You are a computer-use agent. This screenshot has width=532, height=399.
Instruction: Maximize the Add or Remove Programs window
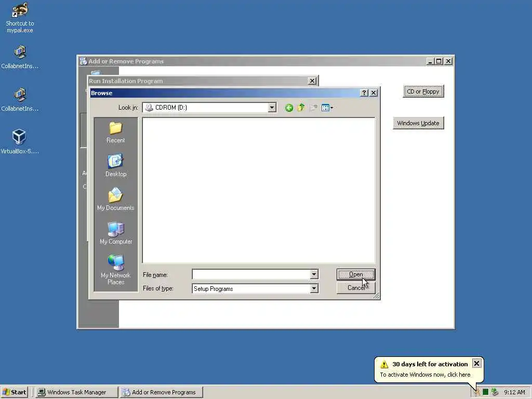coord(438,61)
